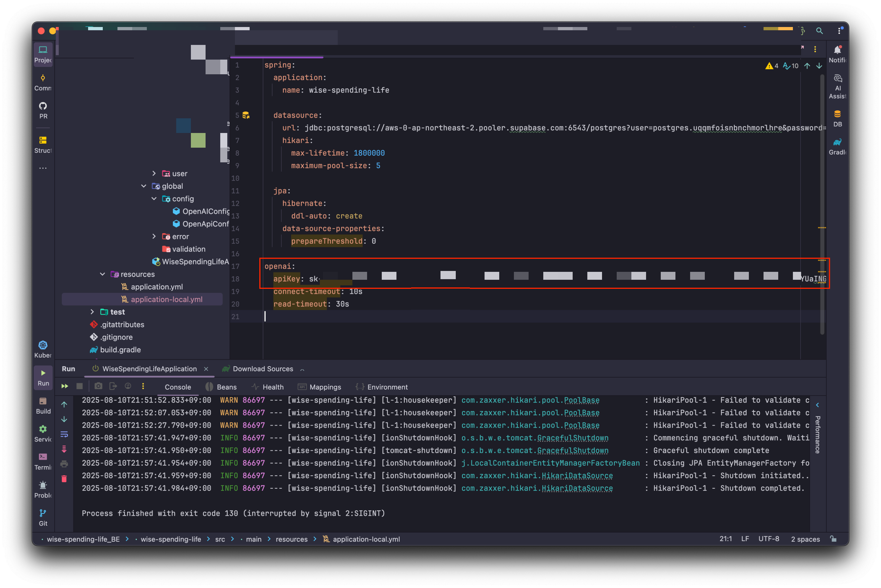This screenshot has width=881, height=588.
Task: Toggle read-only lock in status bar
Action: click(833, 539)
